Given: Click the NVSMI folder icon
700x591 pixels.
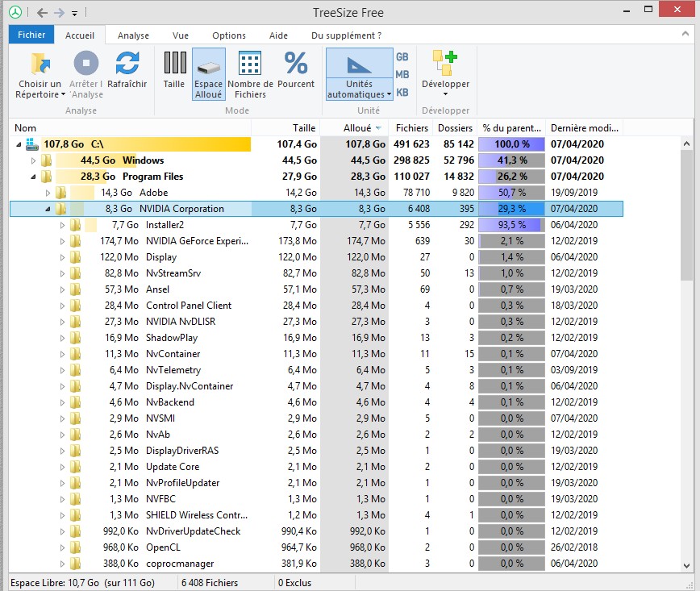Looking at the screenshot, I should (x=76, y=418).
